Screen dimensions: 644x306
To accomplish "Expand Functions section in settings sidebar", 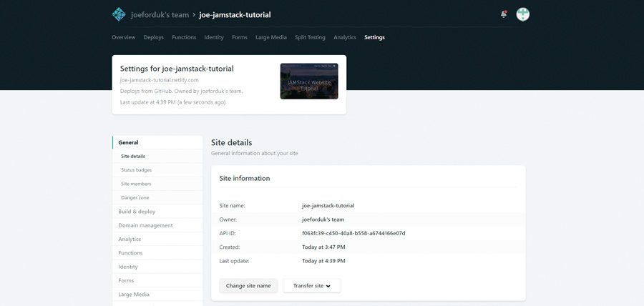I will pos(157,253).
